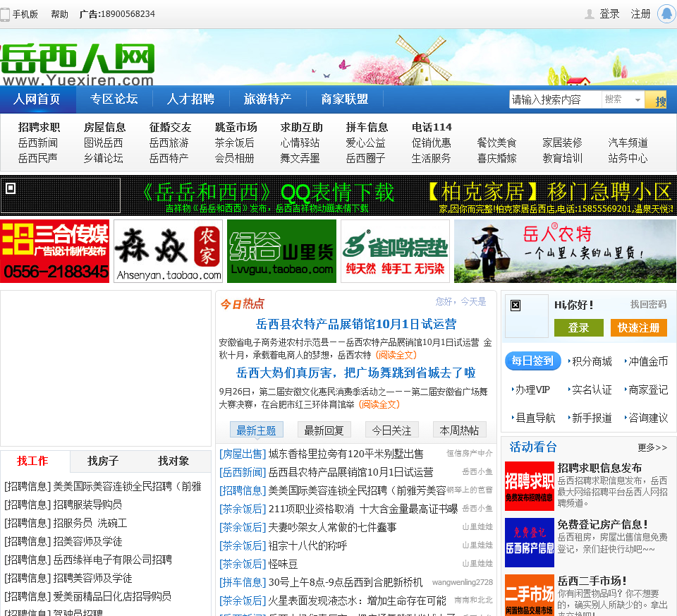Click the green 登录 button
The height and width of the screenshot is (616, 677).
tap(578, 328)
